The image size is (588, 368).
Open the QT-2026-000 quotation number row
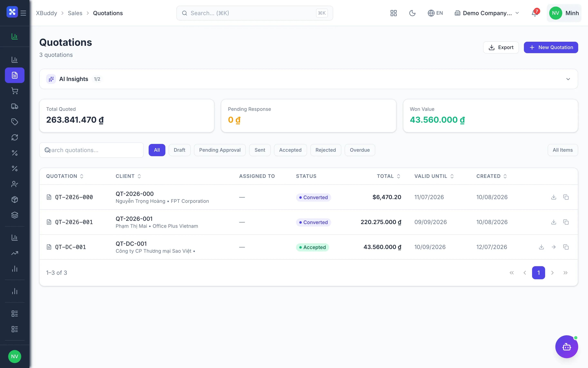coord(74,197)
